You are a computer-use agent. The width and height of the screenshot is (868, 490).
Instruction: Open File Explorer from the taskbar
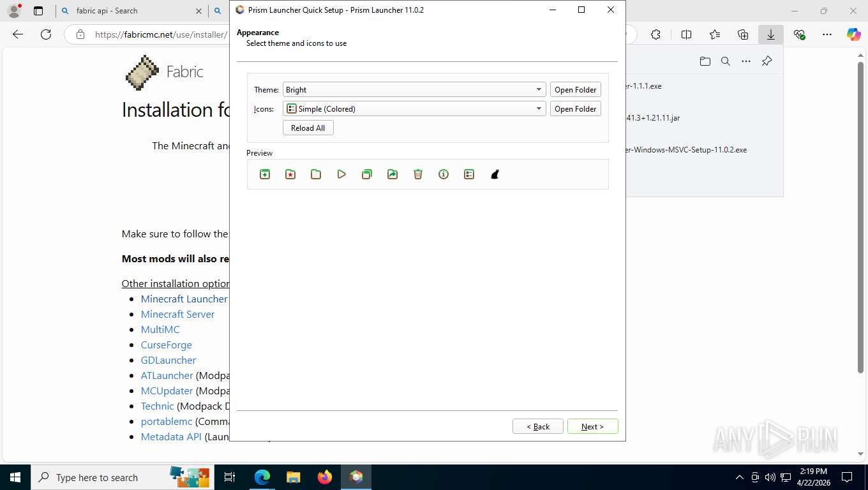(x=293, y=477)
